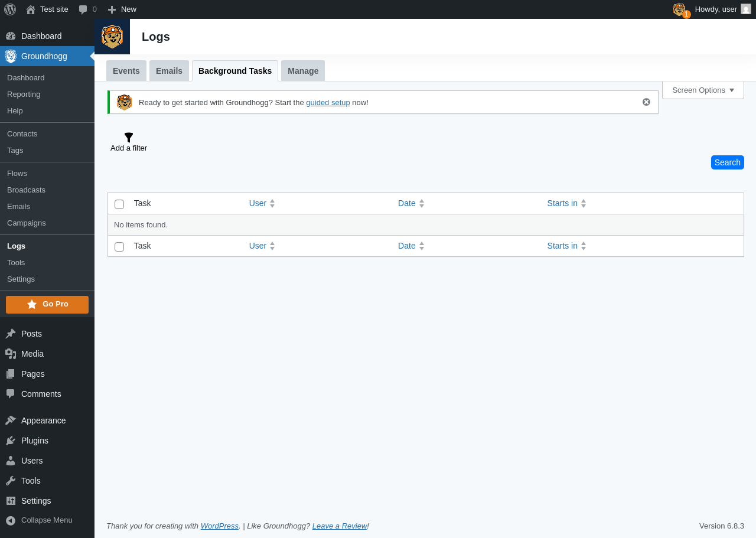
Task: Click the blue Search button
Action: point(728,162)
